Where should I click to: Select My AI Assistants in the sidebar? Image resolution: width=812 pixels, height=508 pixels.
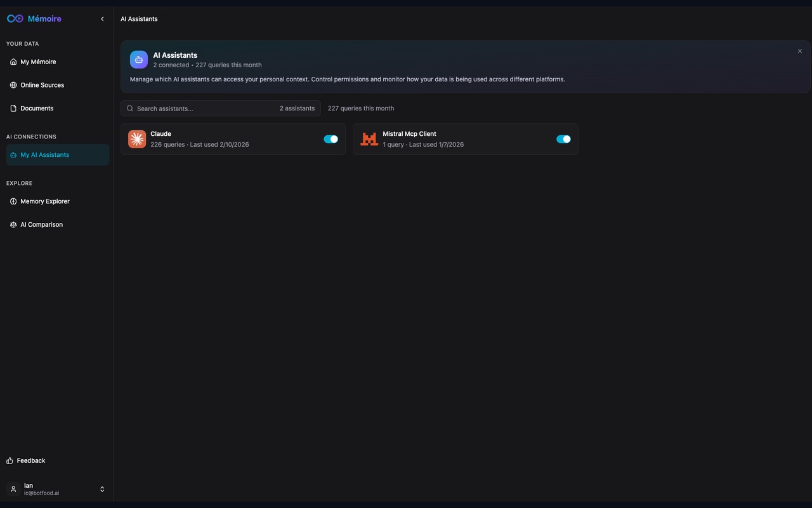click(44, 154)
